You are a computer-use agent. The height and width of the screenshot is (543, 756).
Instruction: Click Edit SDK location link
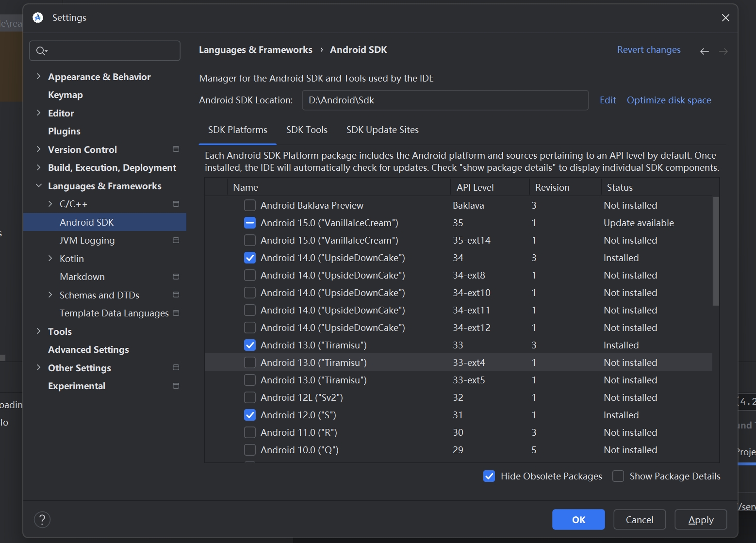[608, 100]
